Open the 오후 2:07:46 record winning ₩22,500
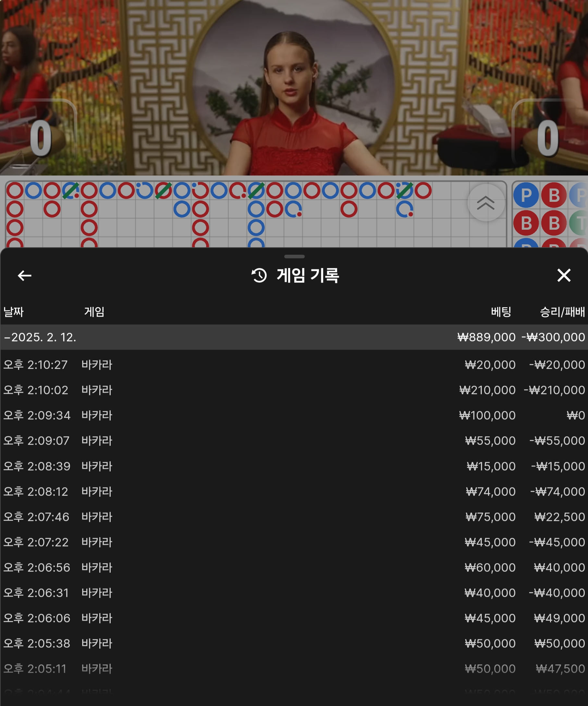The image size is (588, 706). [x=294, y=517]
